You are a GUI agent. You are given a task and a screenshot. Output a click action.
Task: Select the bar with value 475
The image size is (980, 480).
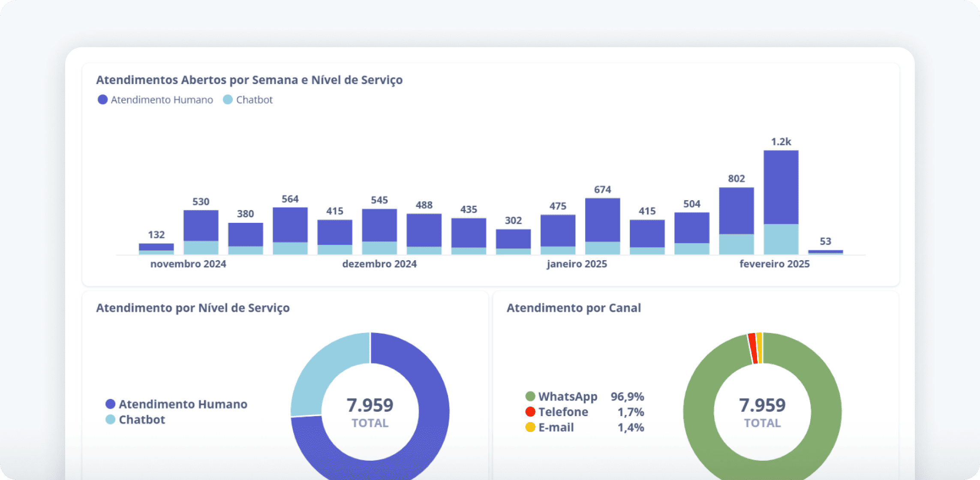point(558,234)
